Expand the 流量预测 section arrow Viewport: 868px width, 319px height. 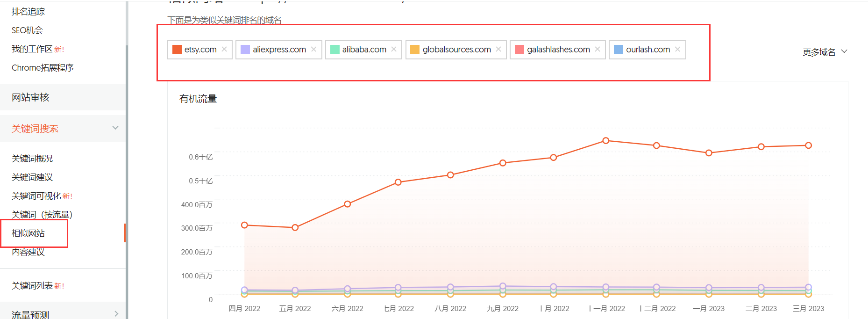[x=116, y=314]
